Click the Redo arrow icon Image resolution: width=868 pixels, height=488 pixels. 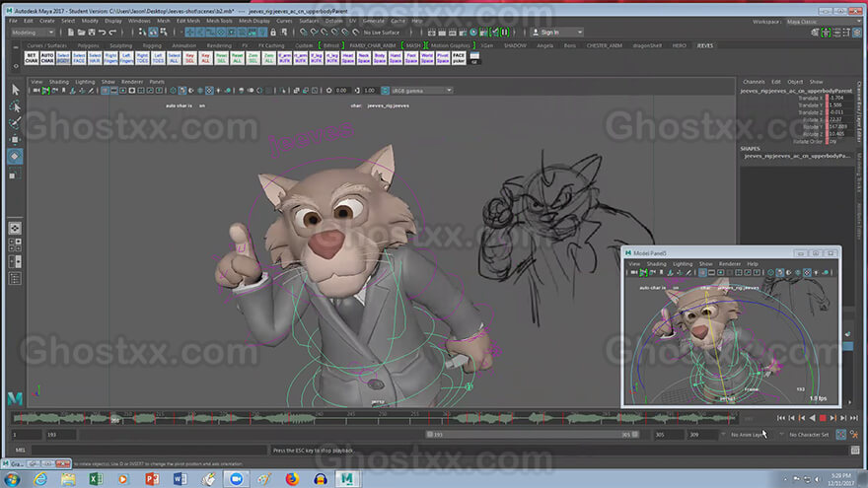point(112,33)
